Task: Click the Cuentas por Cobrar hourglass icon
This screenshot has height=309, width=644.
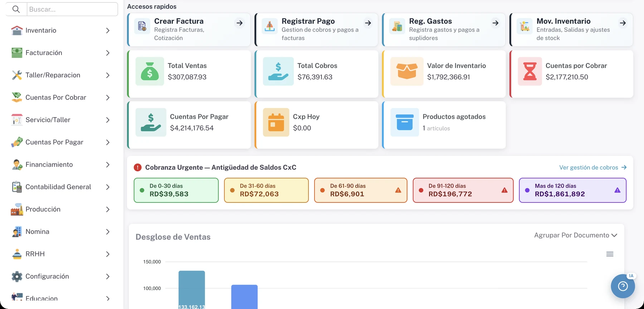Action: (530, 71)
